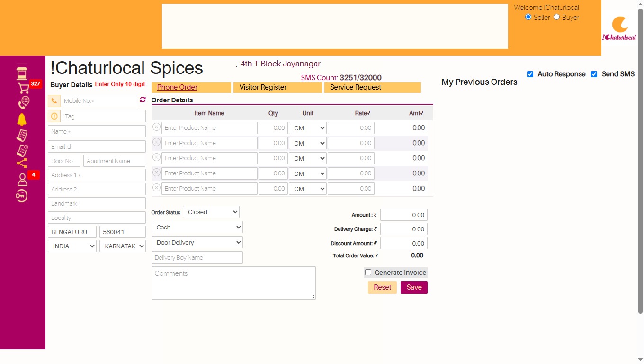Screen dimensions: 644x364
Task: Click the Comments text area
Action: [x=233, y=283]
